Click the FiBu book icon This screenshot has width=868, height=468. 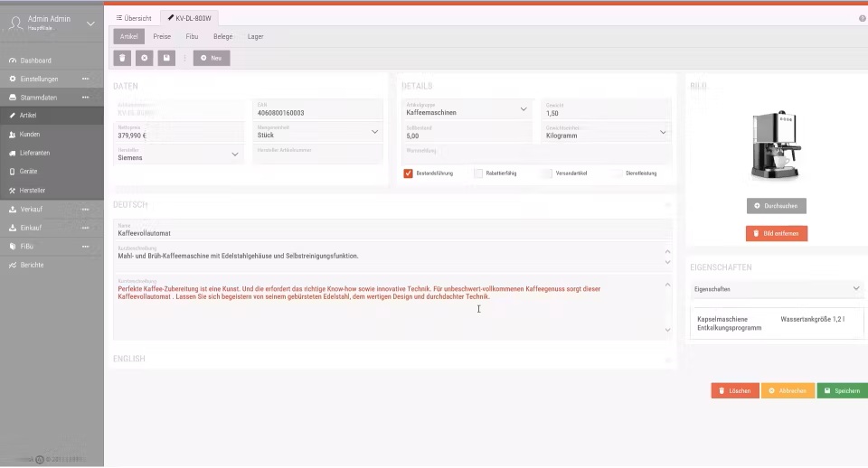(12, 246)
